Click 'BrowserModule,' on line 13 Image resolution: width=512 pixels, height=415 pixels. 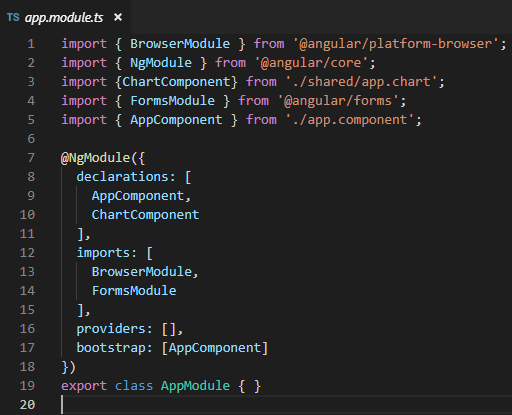145,272
